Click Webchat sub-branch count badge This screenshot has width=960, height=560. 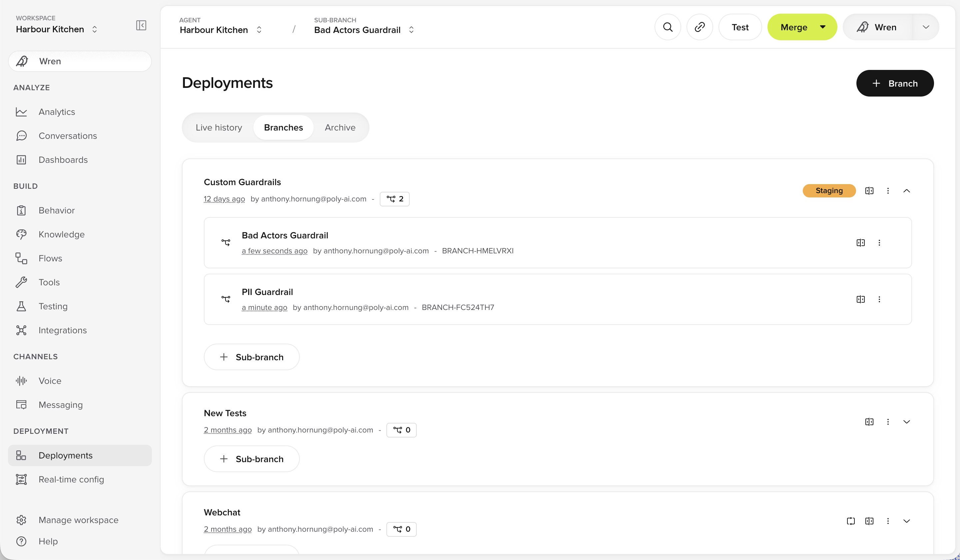(401, 530)
